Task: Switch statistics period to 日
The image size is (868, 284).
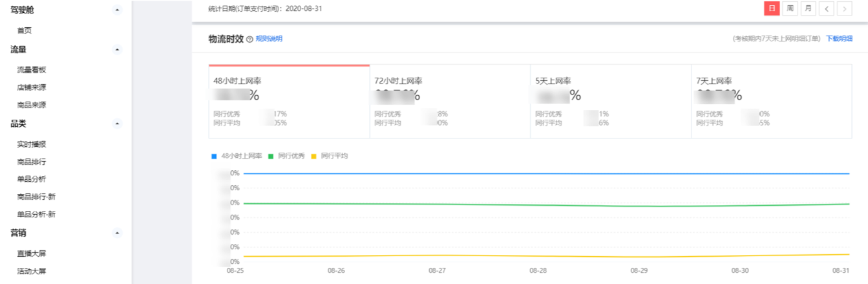Action: 772,8
